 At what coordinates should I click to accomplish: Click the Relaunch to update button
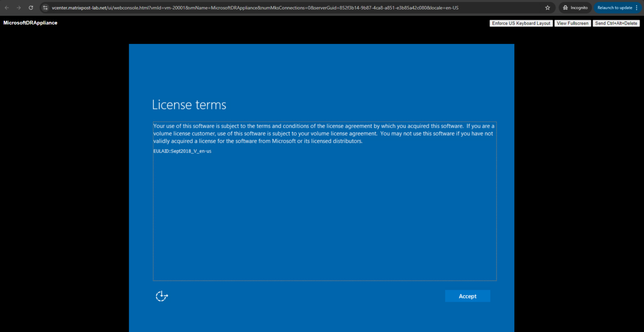pos(615,8)
